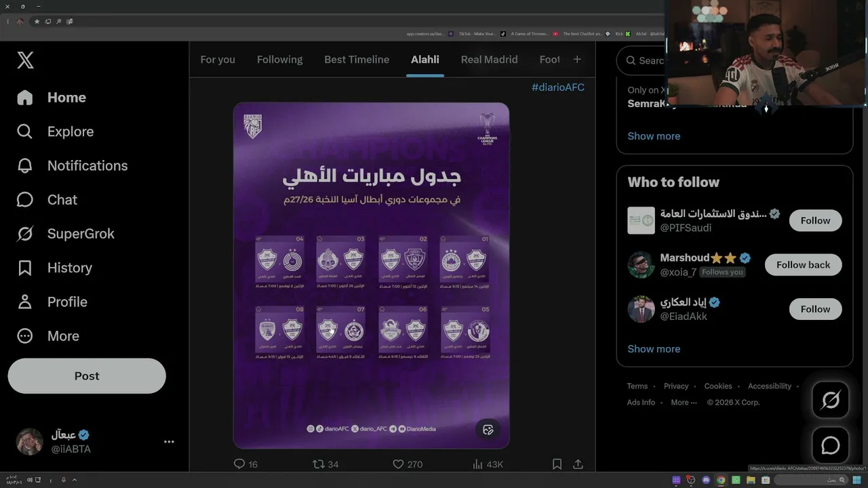
Task: Open the Microsoft Store taskbar icon
Action: (x=766, y=481)
